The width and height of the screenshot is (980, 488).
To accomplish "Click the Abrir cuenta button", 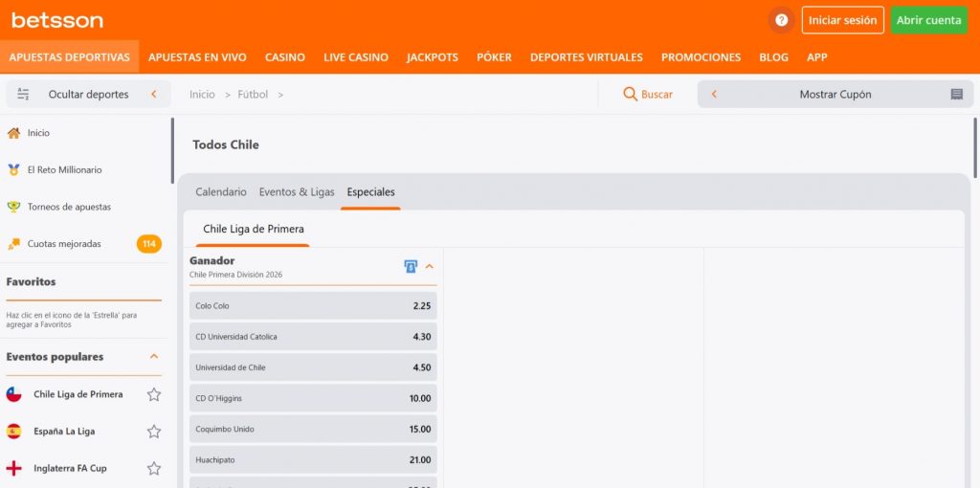I will pyautogui.click(x=928, y=20).
